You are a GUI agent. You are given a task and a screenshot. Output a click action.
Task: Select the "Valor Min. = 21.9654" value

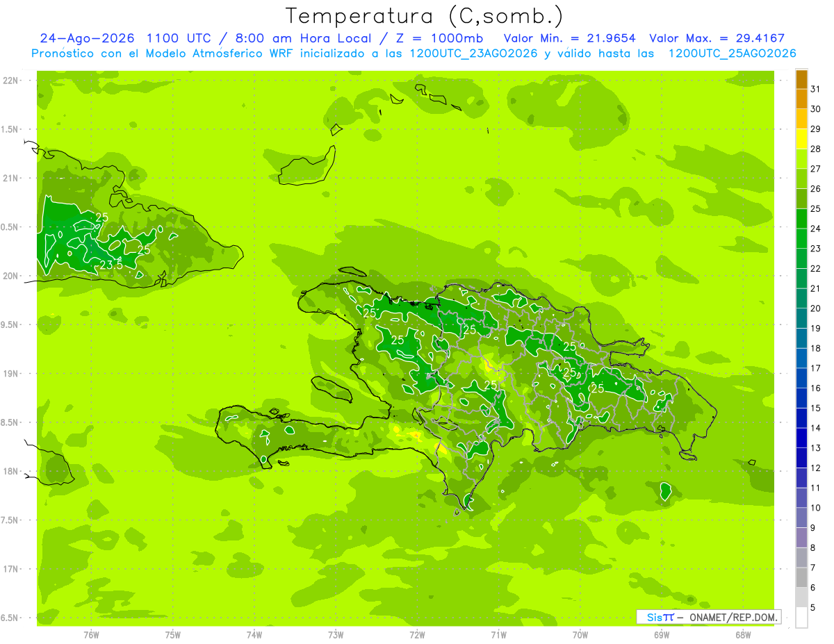tap(570, 38)
